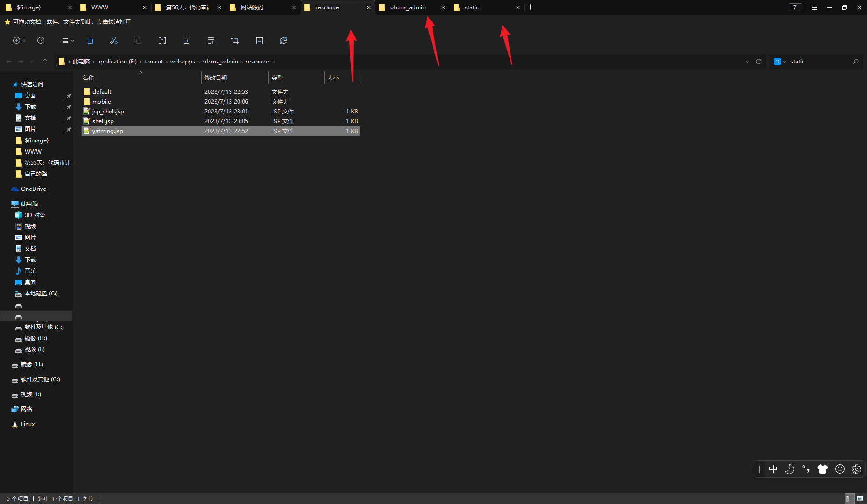Expand the New item dropdown
Image resolution: width=867 pixels, height=504 pixels.
(23, 41)
